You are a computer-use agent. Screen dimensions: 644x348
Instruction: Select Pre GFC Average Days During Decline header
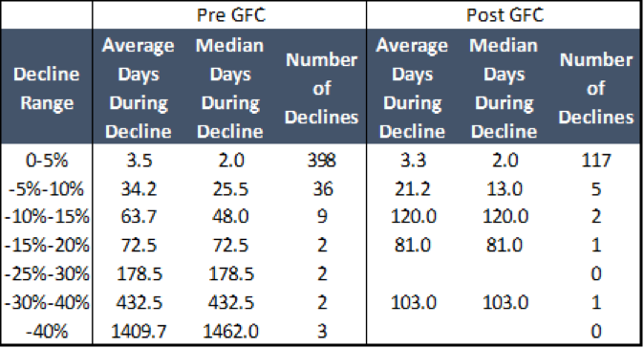pos(139,88)
